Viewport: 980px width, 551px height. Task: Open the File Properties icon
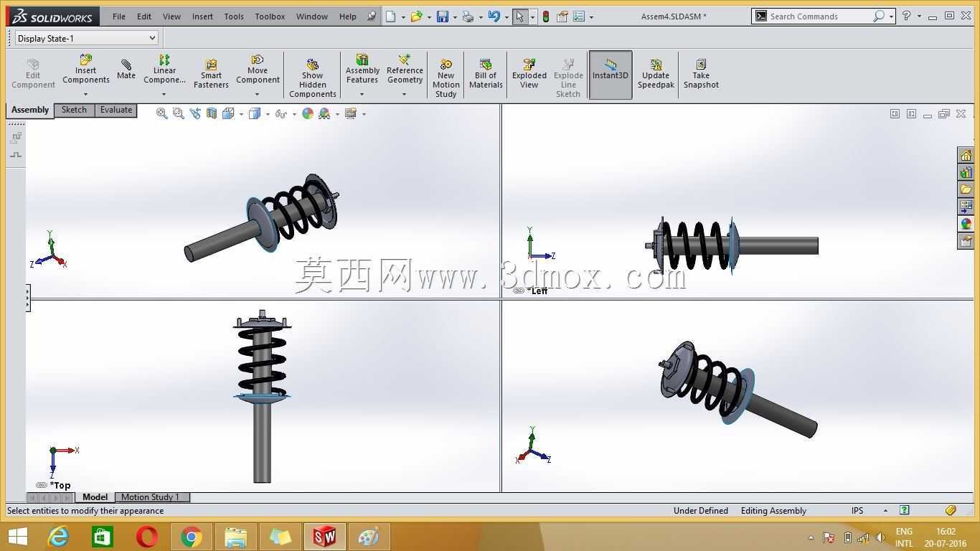[562, 17]
